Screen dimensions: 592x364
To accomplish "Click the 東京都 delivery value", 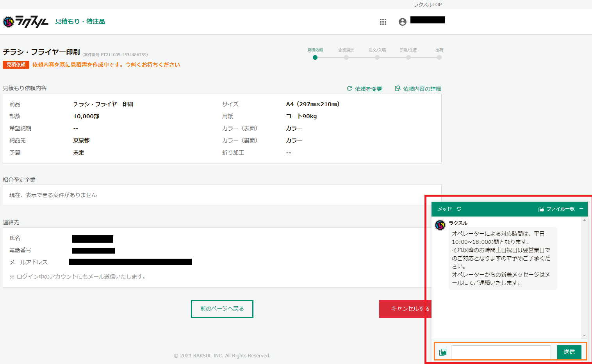I will [81, 140].
